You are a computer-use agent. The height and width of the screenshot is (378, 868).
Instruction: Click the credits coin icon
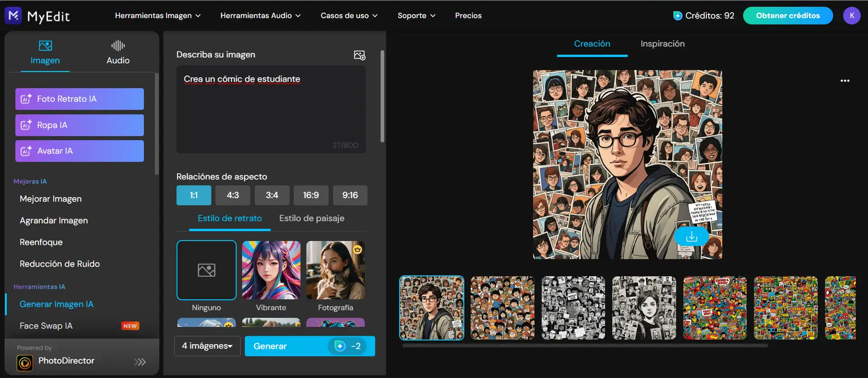coord(677,16)
